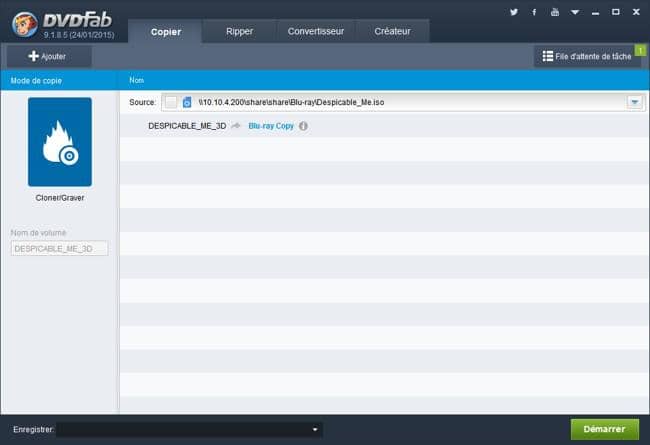Maximize the DVDFab window
Viewport: 650px width, 445px height.
click(x=616, y=12)
